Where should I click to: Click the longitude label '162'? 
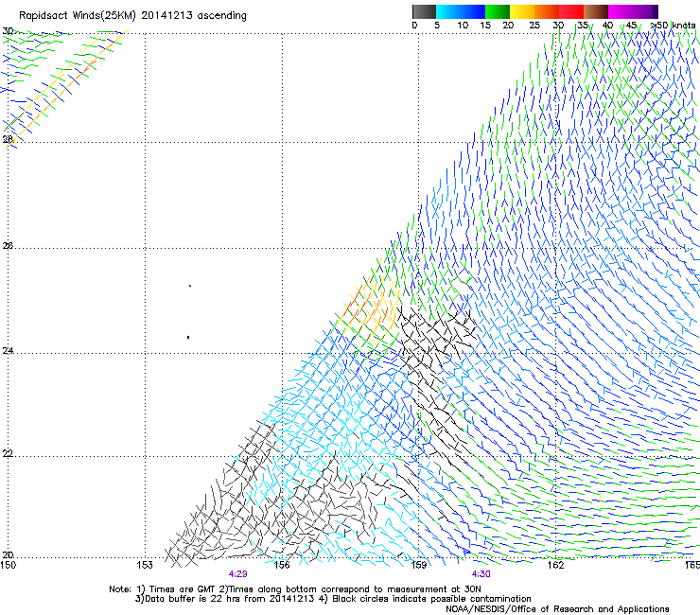(555, 565)
